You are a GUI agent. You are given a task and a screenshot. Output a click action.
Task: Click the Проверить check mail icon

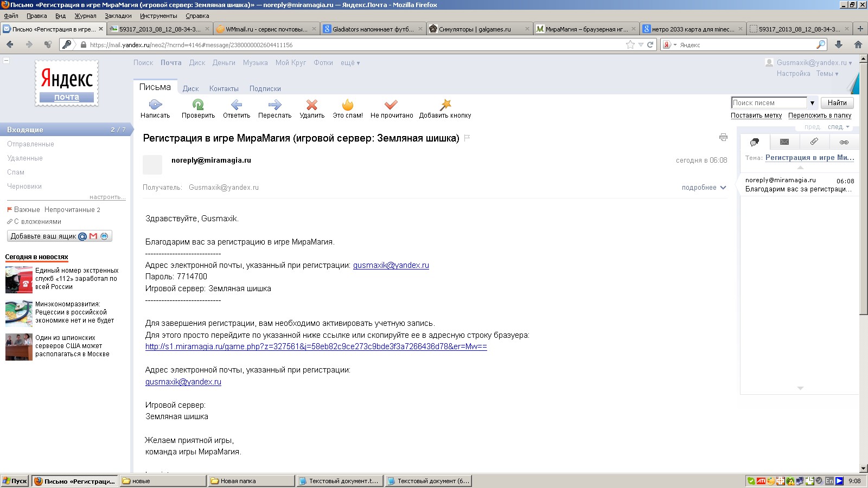(x=198, y=105)
